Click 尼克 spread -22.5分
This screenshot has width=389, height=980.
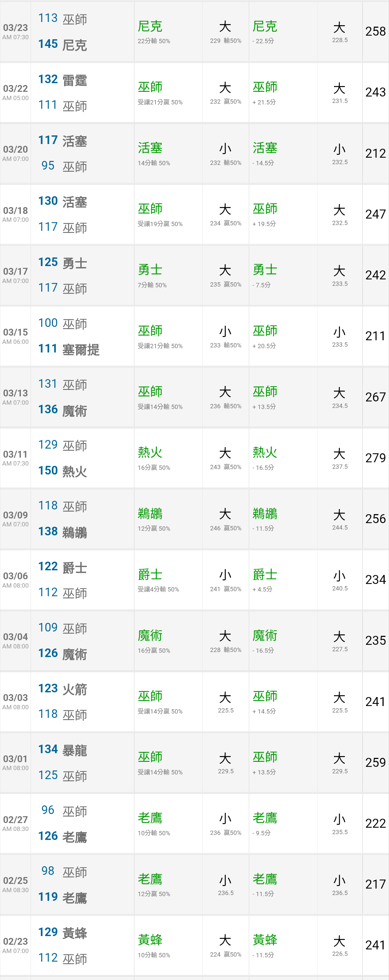tap(283, 32)
